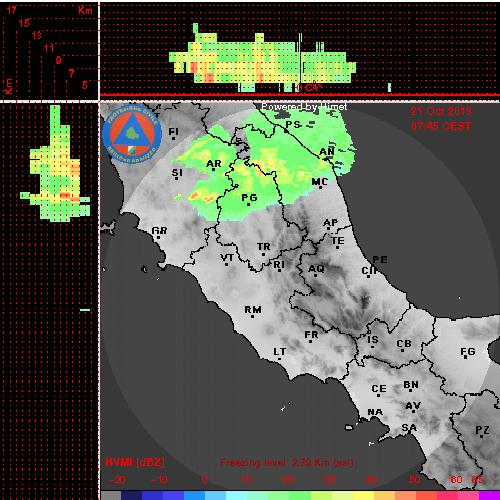This screenshot has height=500, width=500.
Task: Click the Pescara PE city label
Action: 380,259
